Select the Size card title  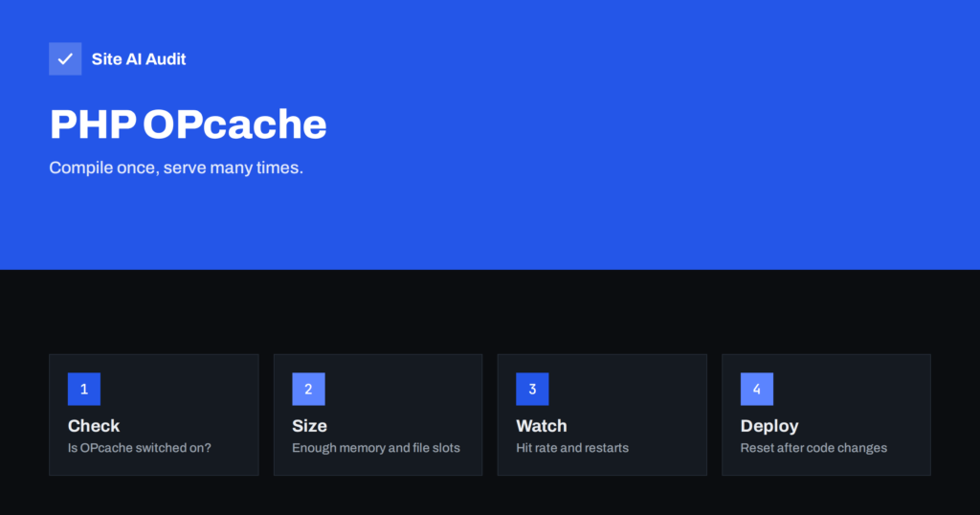tap(309, 426)
